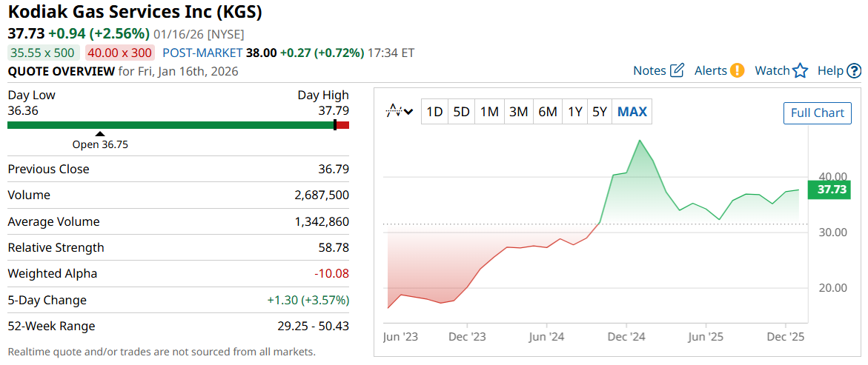
Task: Click the Watch star icon
Action: coord(800,71)
